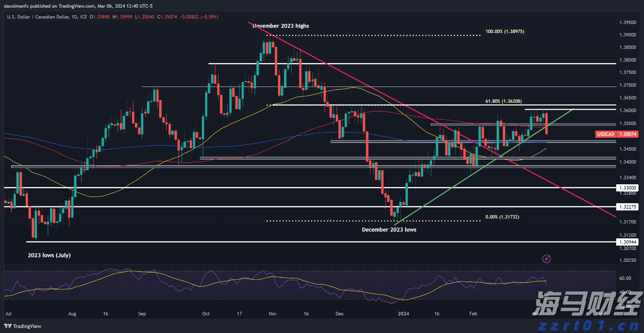Click the 100.00% (1.38975) Fibonacci level label
This screenshot has width=644, height=333.
coord(505,32)
